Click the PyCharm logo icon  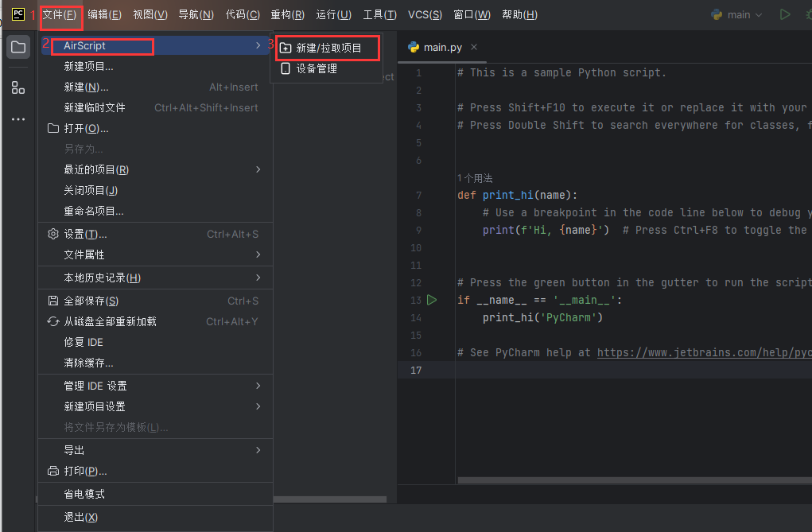pyautogui.click(x=17, y=14)
